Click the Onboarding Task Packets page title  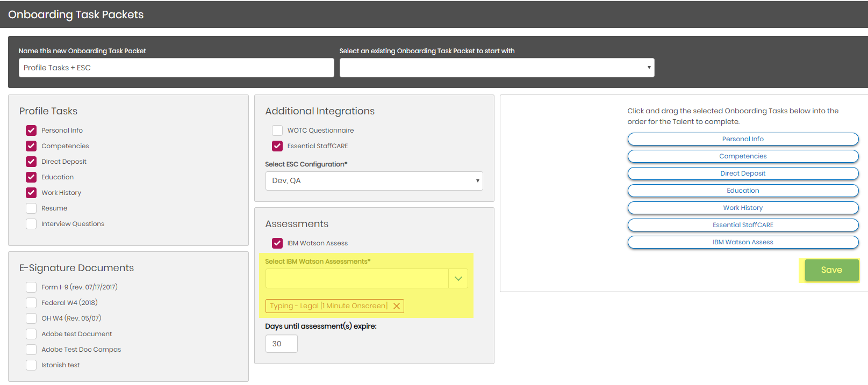coord(76,14)
